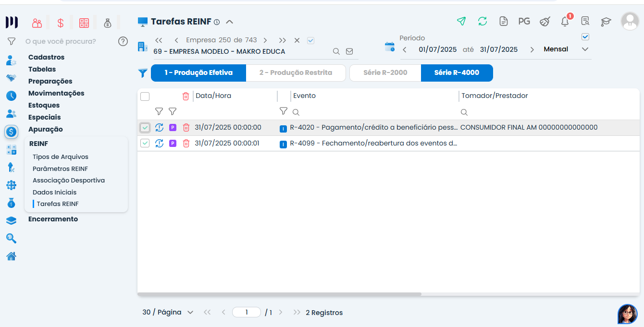Collapse the Tarefas REINF header chevron
This screenshot has height=327, width=644.
point(230,22)
